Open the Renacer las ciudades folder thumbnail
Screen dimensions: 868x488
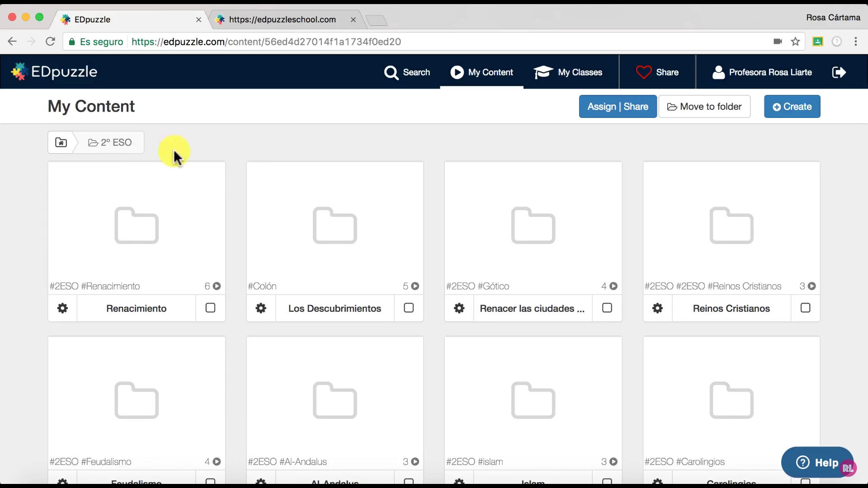point(533,225)
